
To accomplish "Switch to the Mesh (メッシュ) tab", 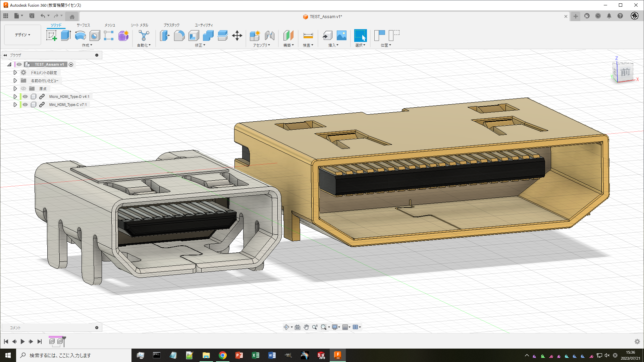I will 110,25.
